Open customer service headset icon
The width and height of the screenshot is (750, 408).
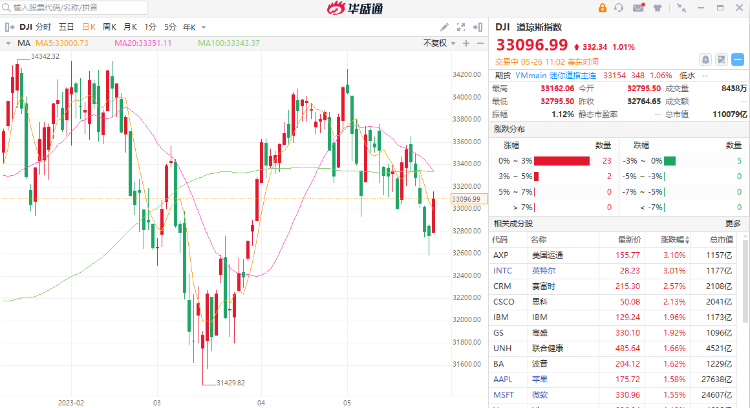[619, 8]
